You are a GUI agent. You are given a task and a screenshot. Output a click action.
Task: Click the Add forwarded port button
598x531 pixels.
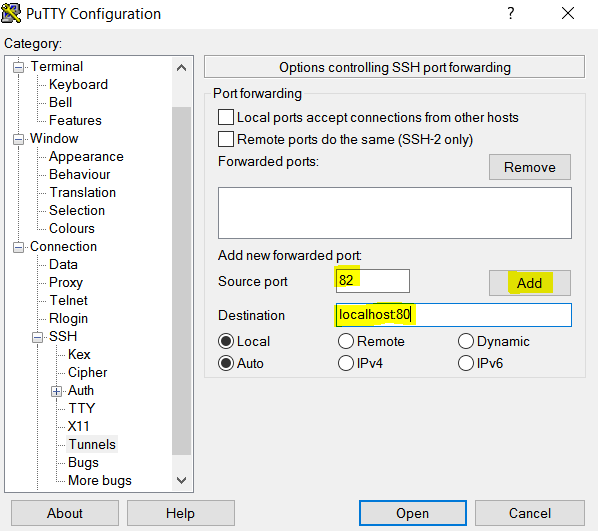[530, 283]
